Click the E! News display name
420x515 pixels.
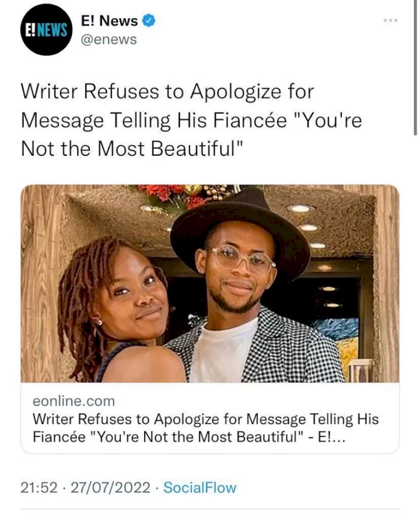pos(109,21)
